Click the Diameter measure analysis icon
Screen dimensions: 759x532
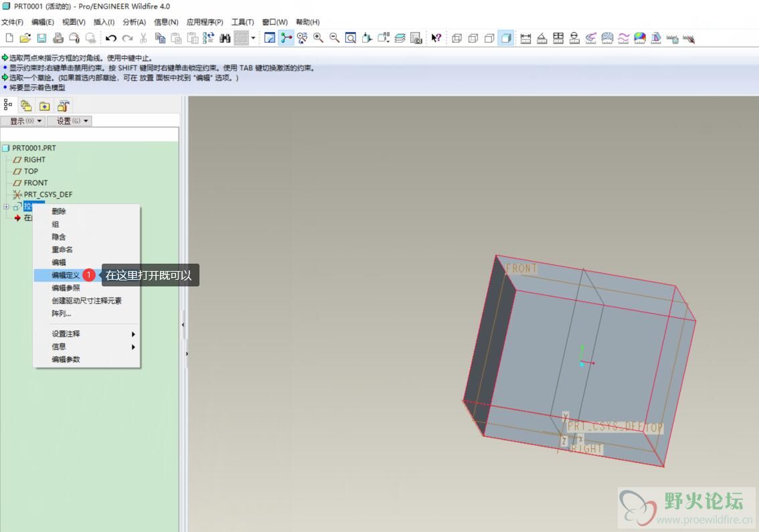tap(574, 37)
